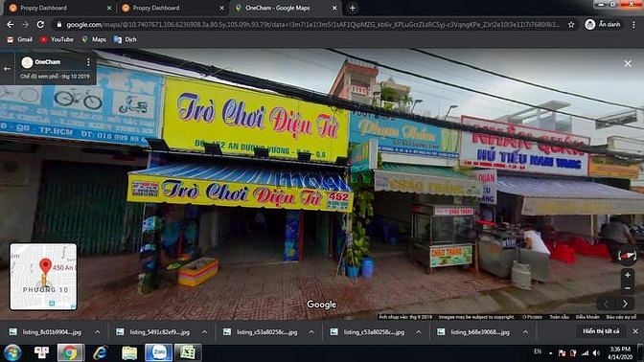
Task: Open the Dịch bookmark
Action: tap(126, 39)
